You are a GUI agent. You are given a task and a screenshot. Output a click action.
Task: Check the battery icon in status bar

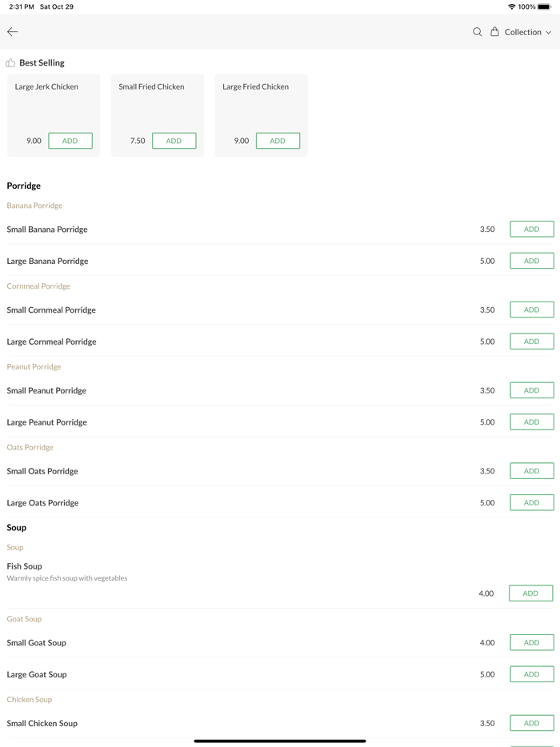[x=544, y=6]
